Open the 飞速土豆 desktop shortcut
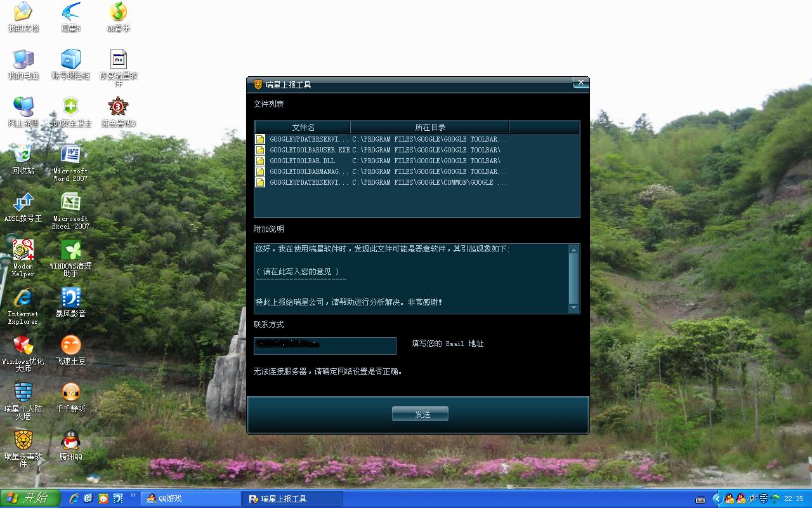The width and height of the screenshot is (812, 508). (x=70, y=350)
